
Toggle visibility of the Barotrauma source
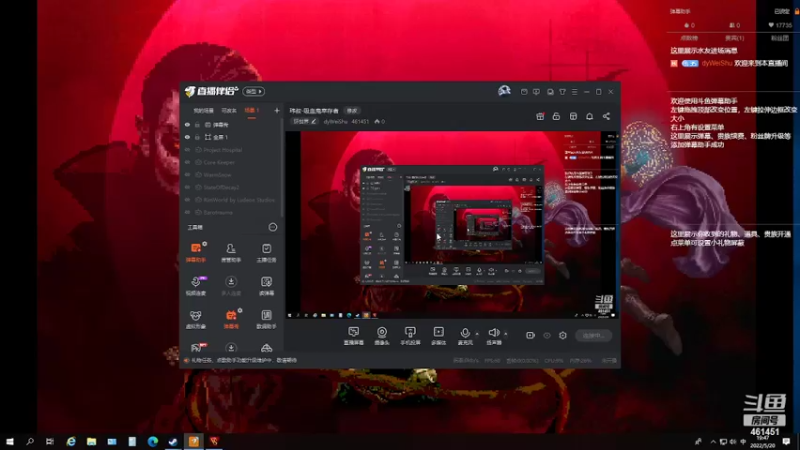pyautogui.click(x=187, y=212)
